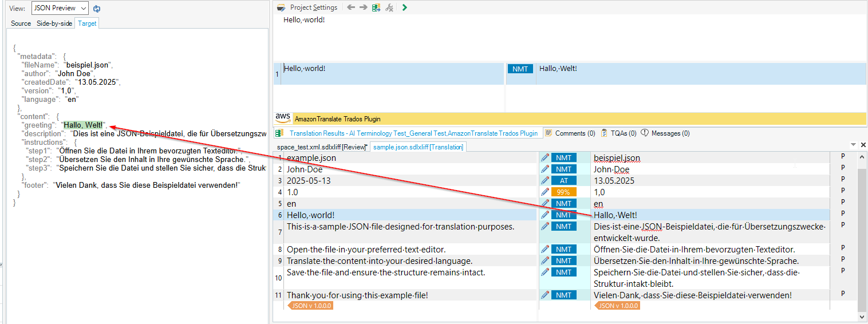This screenshot has width=868, height=324.
Task: Click source segment 'John·Doe'
Action: [305, 169]
